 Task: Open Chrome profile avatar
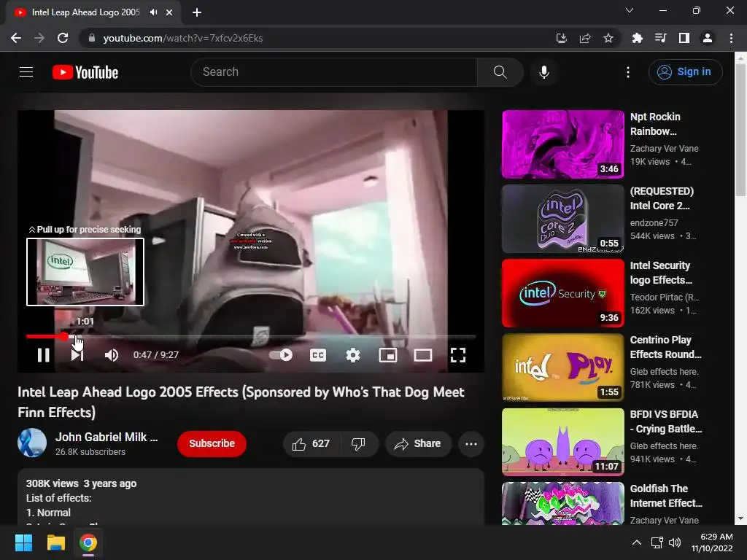708,38
